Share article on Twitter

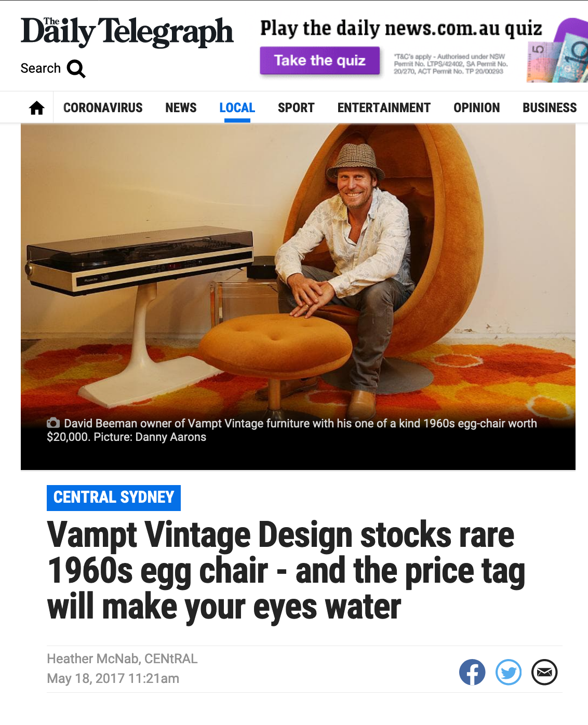pyautogui.click(x=509, y=672)
